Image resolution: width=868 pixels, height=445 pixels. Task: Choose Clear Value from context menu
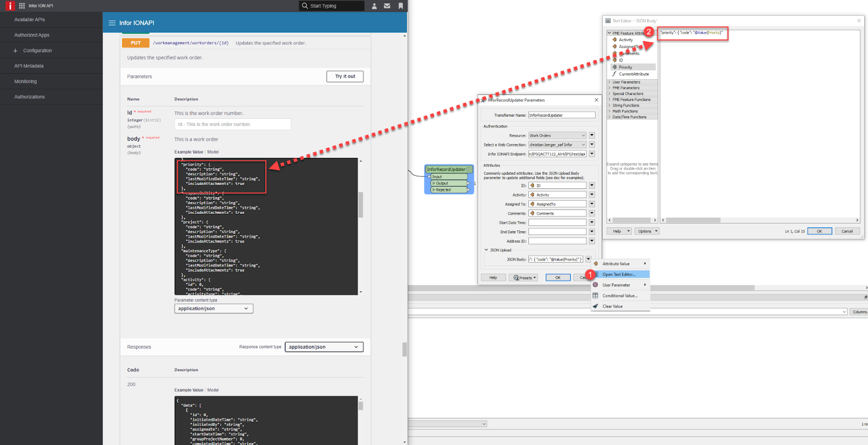click(620, 306)
